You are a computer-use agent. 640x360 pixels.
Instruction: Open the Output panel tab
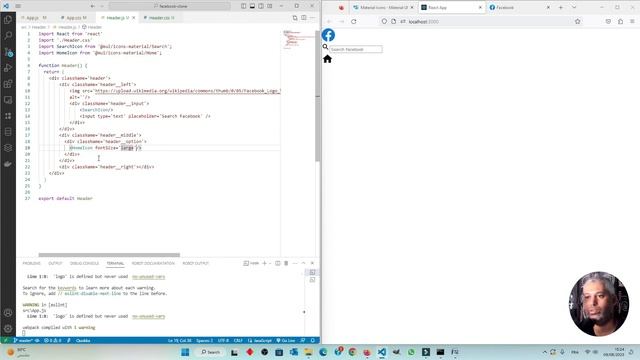pos(55,264)
